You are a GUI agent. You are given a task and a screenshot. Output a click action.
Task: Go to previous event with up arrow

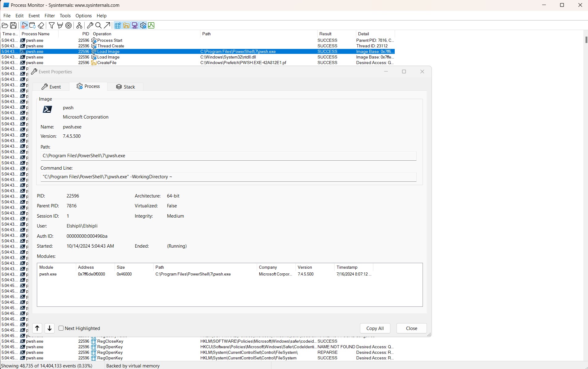pyautogui.click(x=37, y=328)
